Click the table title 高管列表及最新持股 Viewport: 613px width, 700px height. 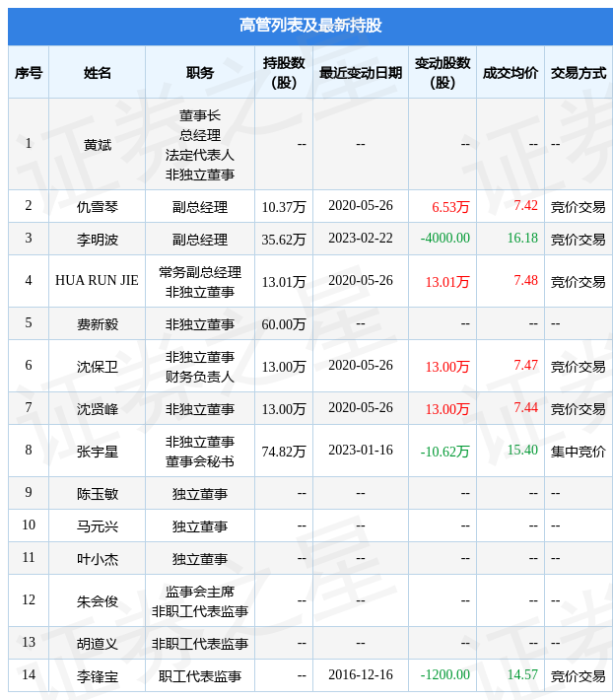pos(310,25)
